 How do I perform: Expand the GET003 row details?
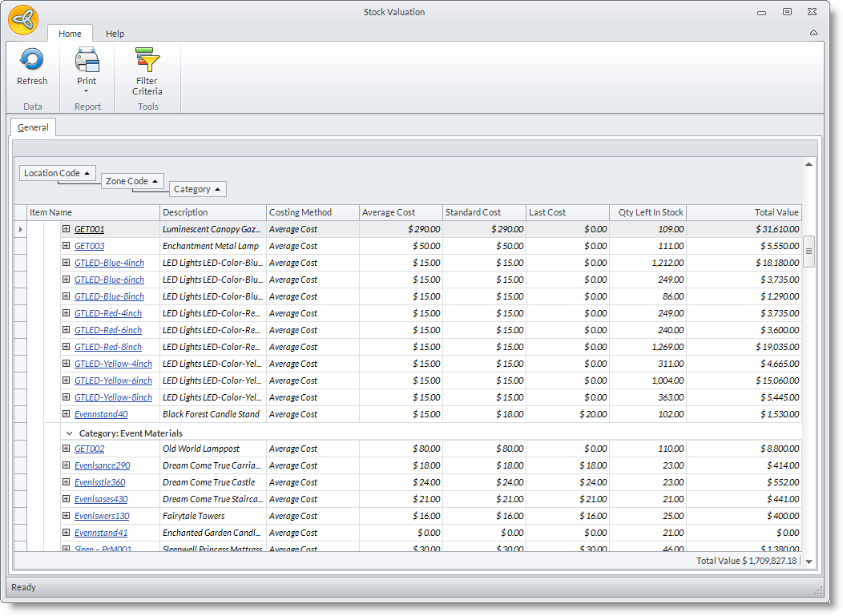[67, 246]
